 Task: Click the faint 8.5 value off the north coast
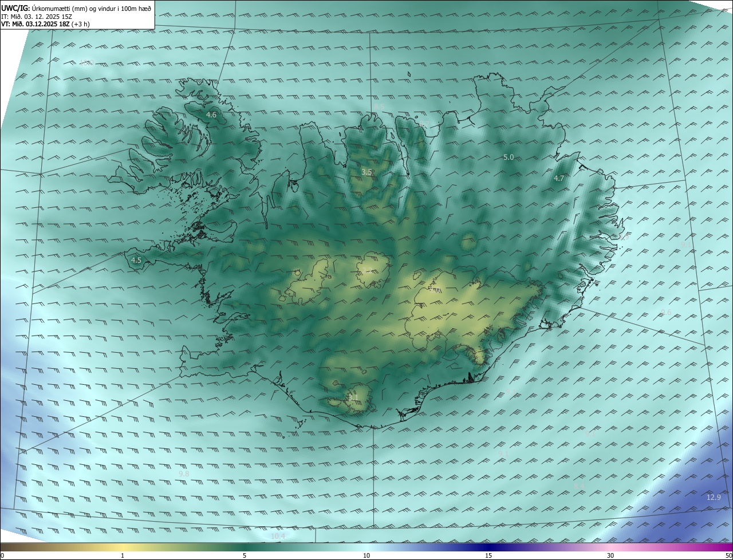380,107
